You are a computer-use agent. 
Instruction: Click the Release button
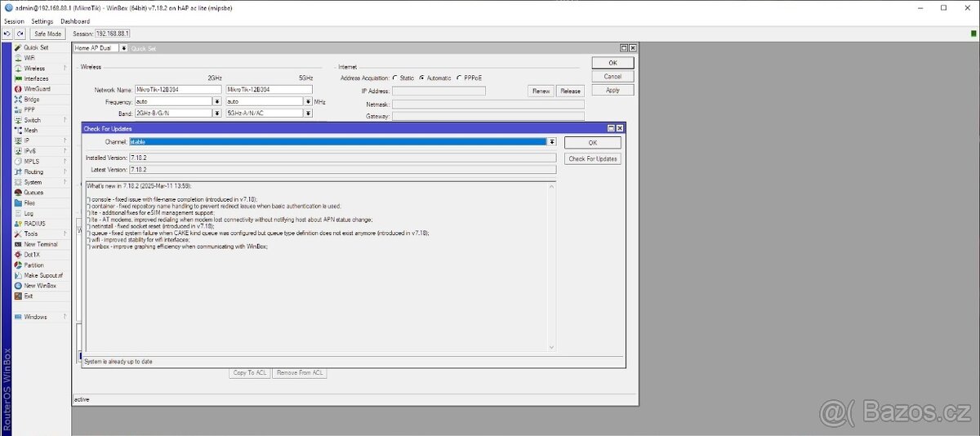(570, 91)
